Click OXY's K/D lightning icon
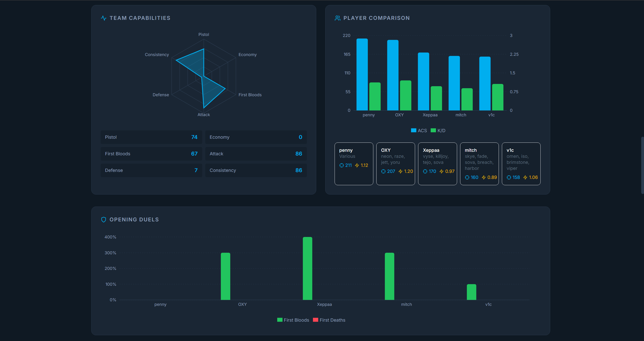 400,171
